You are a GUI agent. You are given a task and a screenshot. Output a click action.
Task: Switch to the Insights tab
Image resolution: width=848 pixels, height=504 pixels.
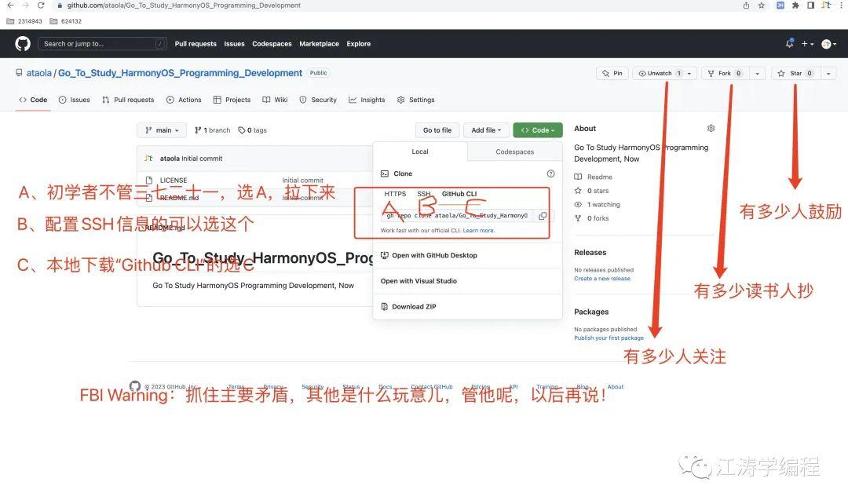click(x=367, y=100)
